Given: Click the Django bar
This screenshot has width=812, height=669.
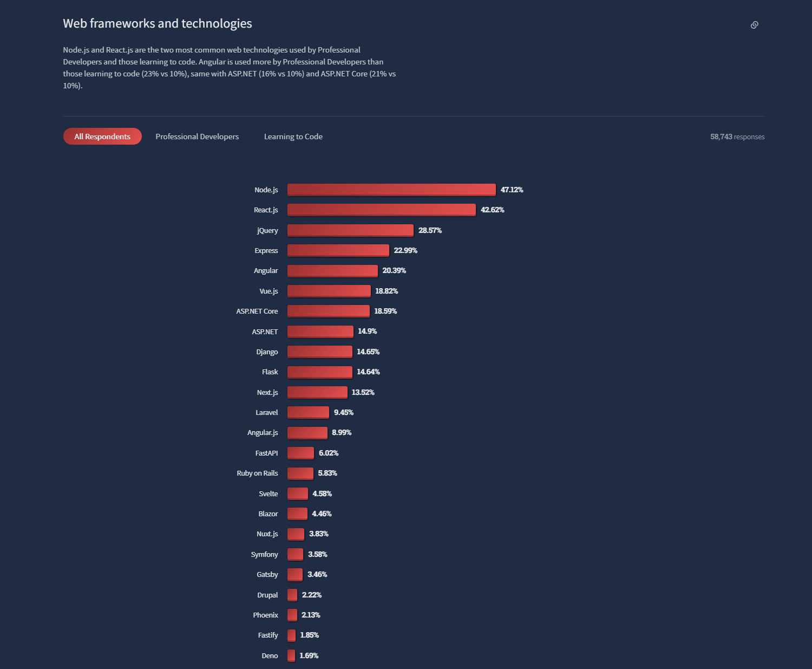Looking at the screenshot, I should click(319, 352).
